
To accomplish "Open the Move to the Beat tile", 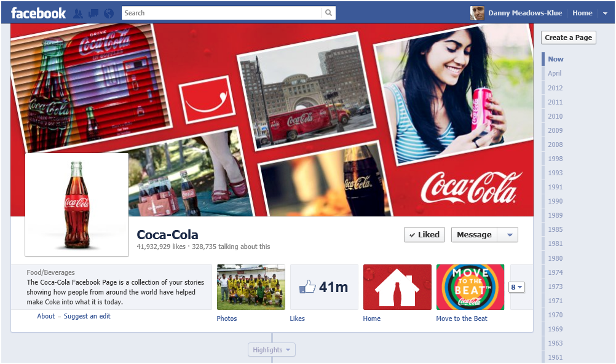I will click(470, 287).
